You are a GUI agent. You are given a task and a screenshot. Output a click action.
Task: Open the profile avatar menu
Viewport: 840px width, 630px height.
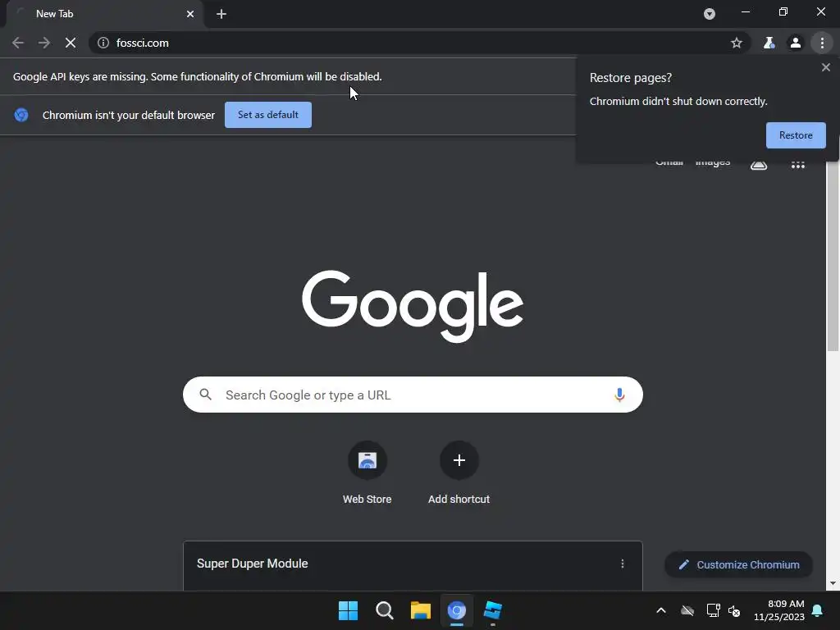click(796, 43)
